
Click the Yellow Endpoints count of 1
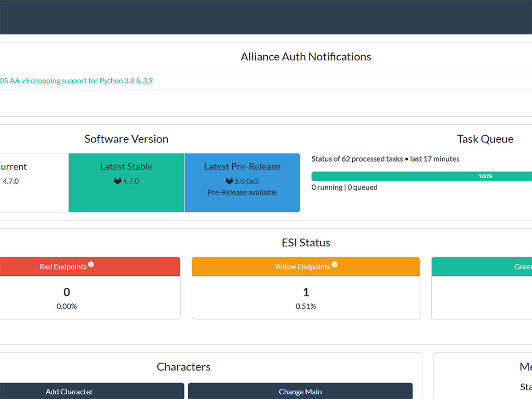[305, 292]
